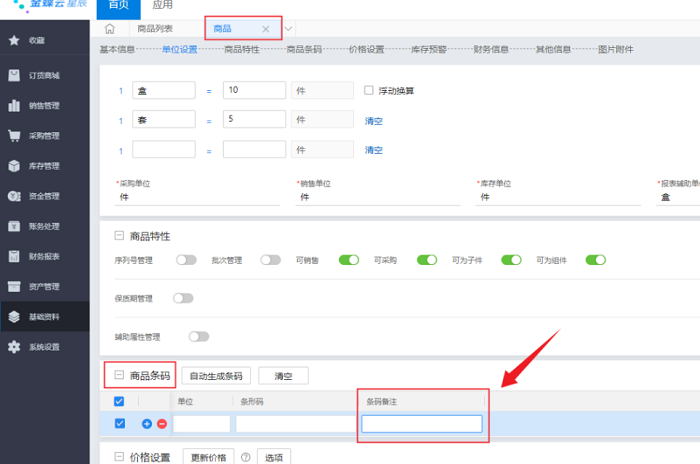The width and height of the screenshot is (700, 464).
Task: Switch to the 商品列表 tab
Action: [153, 29]
